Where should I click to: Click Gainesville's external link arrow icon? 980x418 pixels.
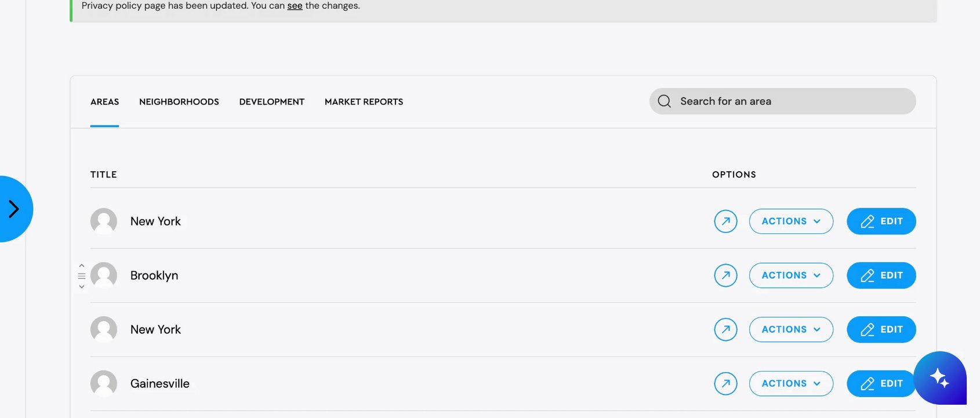tap(725, 383)
